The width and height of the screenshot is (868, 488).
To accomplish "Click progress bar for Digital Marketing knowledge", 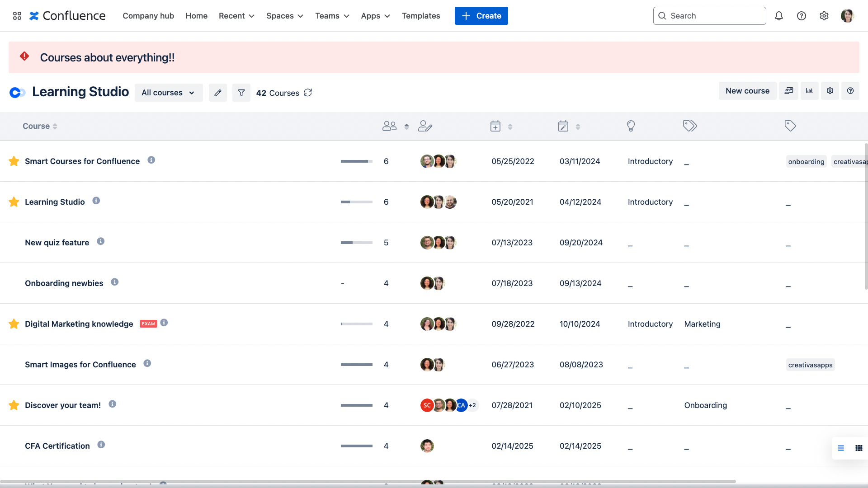I will pos(357,324).
